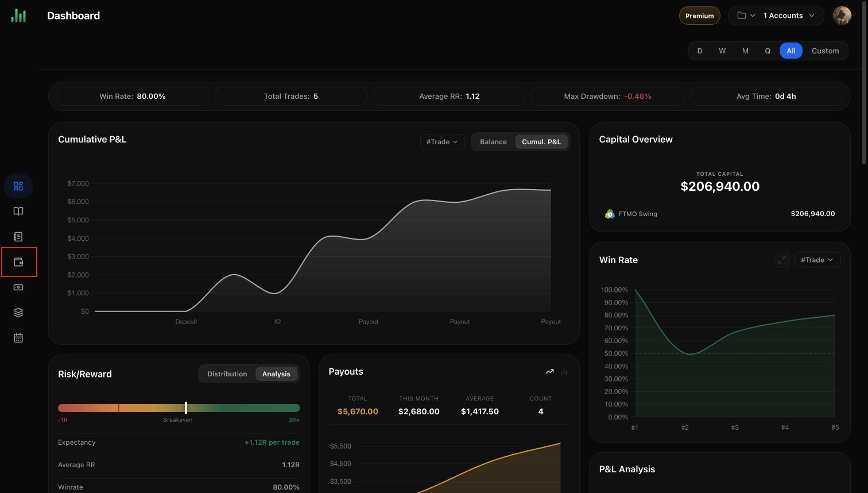Open the open-book journal icon in sidebar
The width and height of the screenshot is (868, 493).
pos(18,211)
